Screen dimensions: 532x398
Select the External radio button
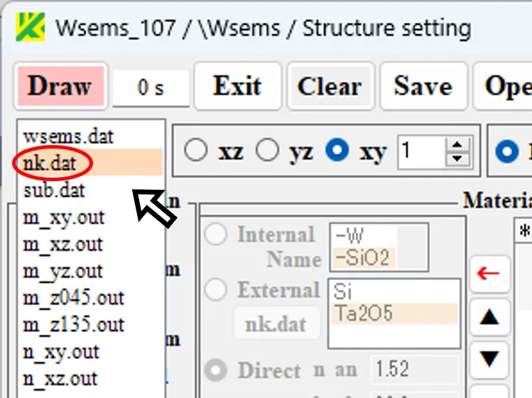coord(215,289)
